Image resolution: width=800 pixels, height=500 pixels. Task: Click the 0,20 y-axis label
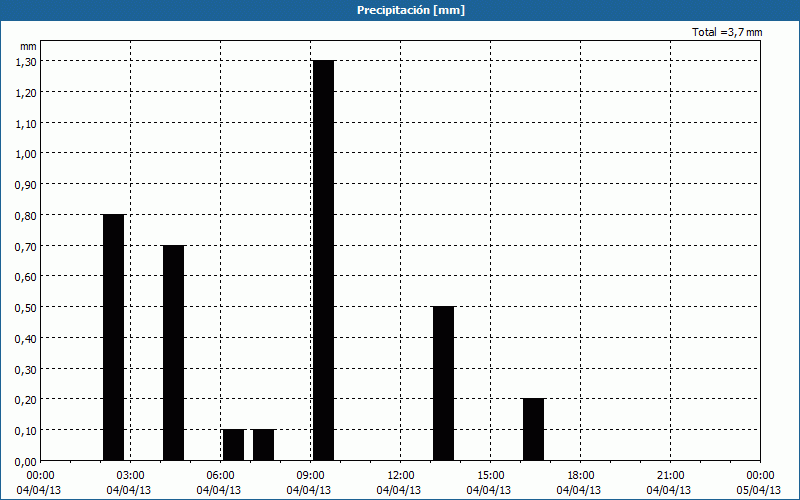(26, 400)
